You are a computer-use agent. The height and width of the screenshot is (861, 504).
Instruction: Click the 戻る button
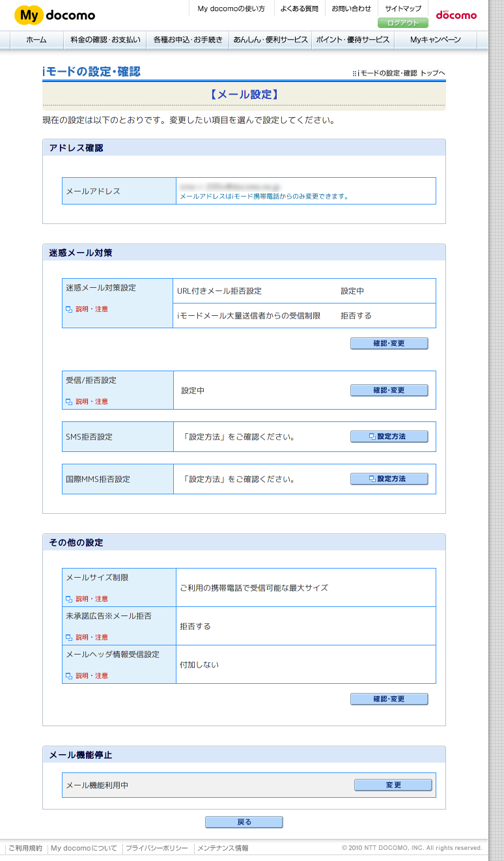244,823
